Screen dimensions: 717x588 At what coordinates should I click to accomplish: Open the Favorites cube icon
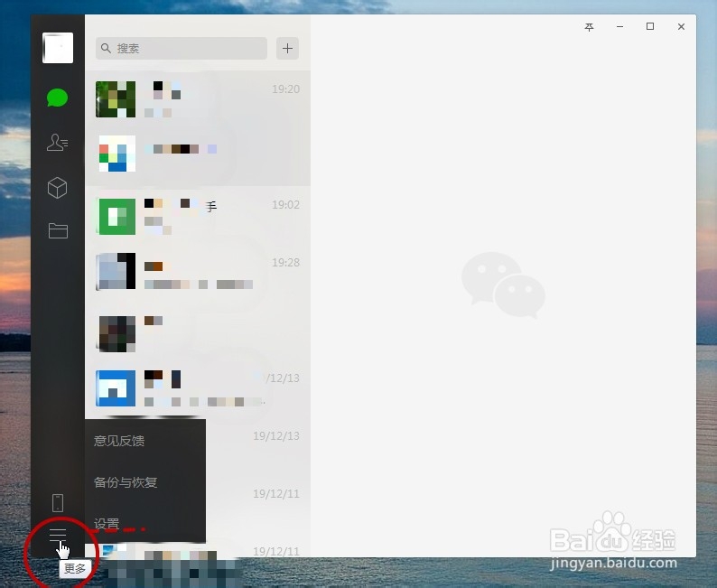tap(57, 188)
